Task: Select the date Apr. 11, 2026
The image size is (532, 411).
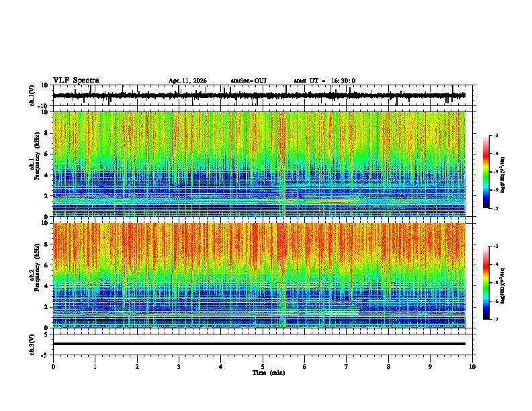Action: [187, 81]
